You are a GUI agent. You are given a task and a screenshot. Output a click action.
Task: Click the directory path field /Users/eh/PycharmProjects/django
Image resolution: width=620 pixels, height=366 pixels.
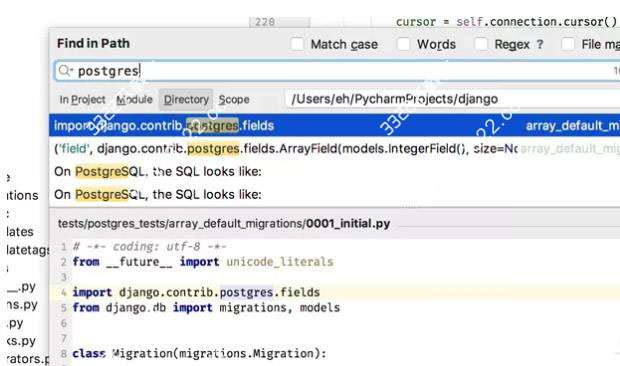click(453, 99)
